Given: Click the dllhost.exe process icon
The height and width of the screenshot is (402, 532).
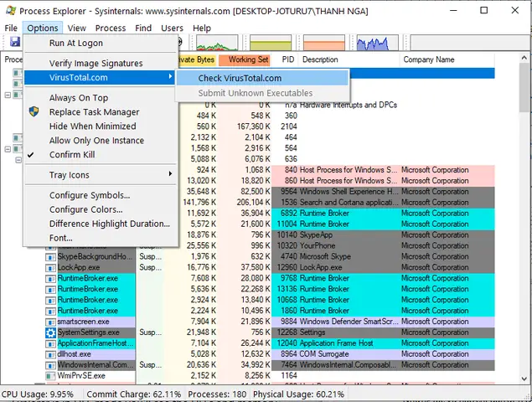Looking at the screenshot, I should [50, 354].
